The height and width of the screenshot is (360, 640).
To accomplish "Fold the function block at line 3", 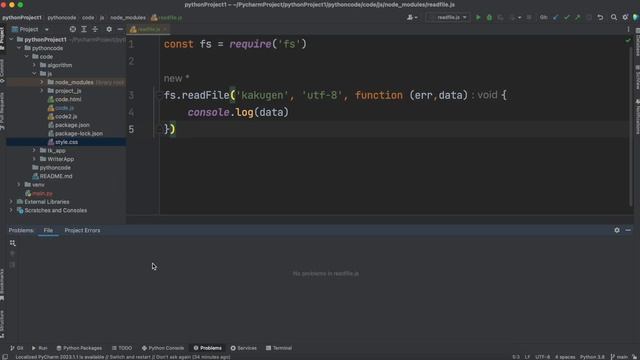I will coord(159,96).
